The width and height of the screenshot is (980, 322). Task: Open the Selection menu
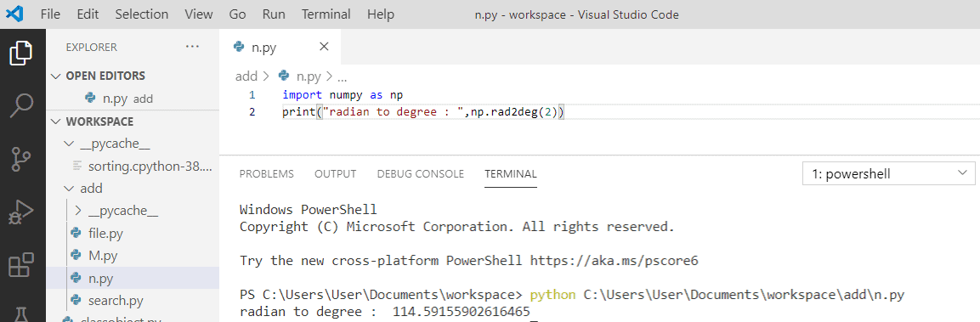142,14
